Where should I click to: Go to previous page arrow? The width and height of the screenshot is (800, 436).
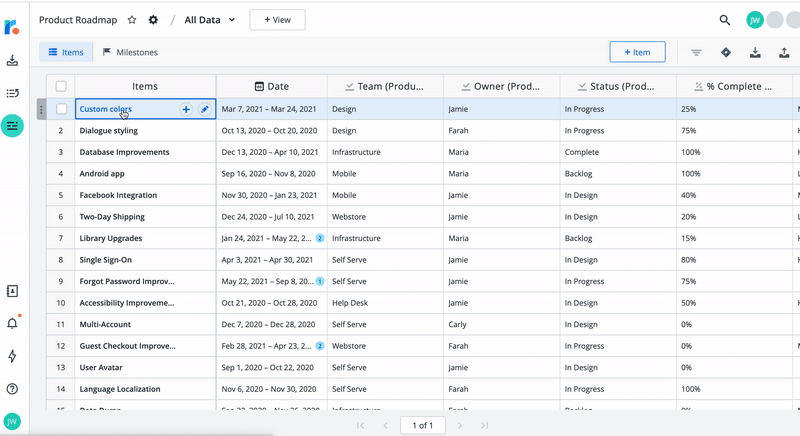point(386,425)
